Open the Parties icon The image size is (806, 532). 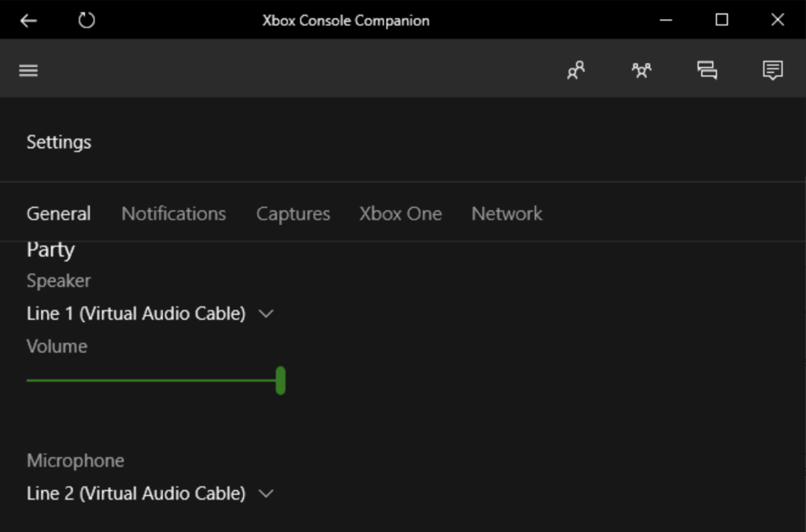[x=641, y=71]
